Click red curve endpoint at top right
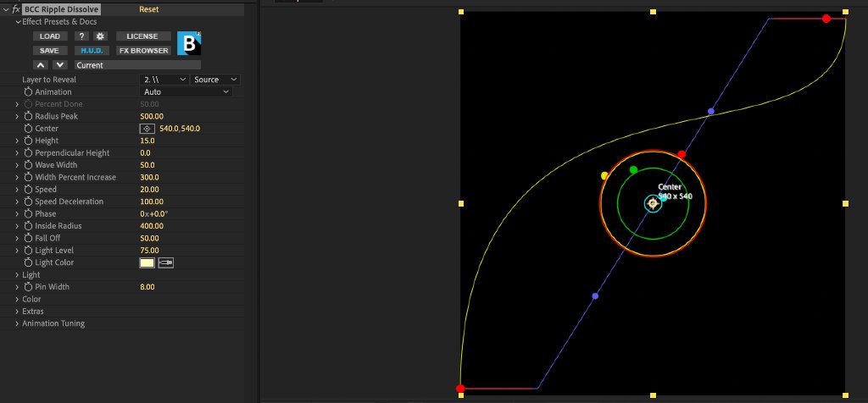This screenshot has width=868, height=403. [826, 19]
